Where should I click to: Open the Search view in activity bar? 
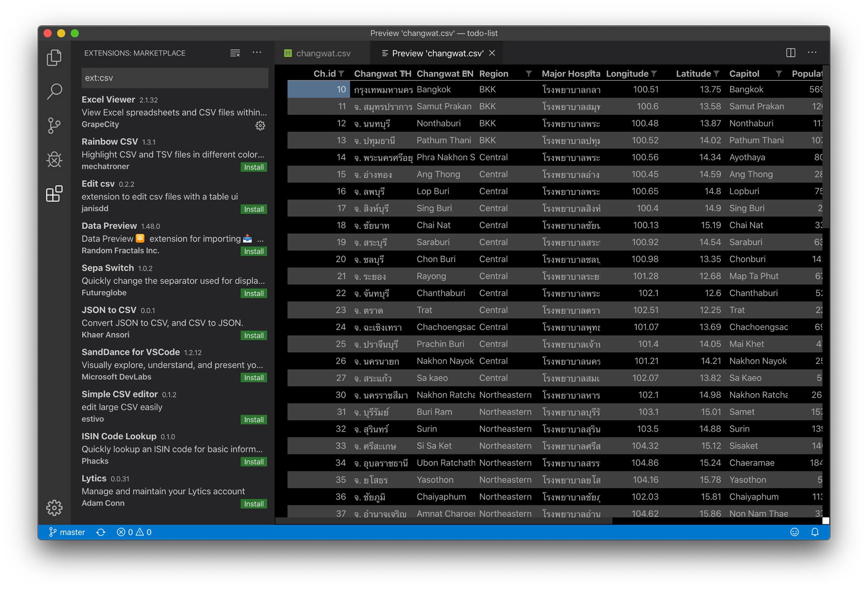(54, 91)
